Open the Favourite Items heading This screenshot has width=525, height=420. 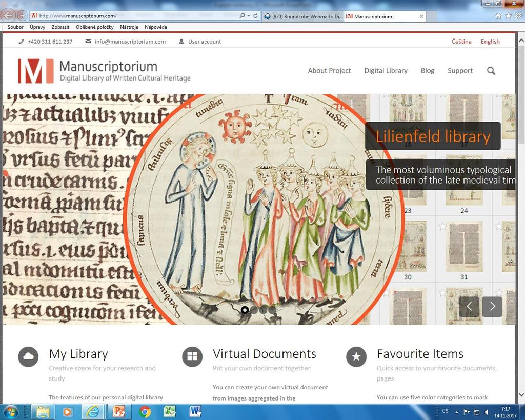click(x=420, y=354)
